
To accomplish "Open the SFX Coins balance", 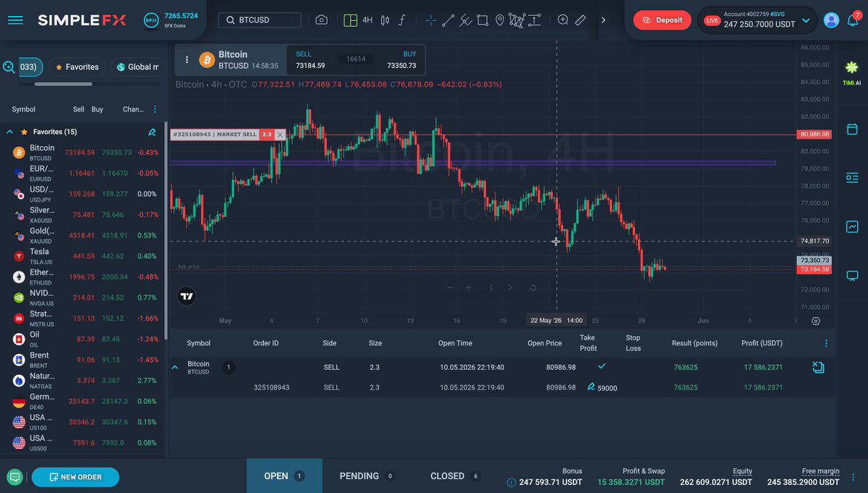I will point(170,20).
